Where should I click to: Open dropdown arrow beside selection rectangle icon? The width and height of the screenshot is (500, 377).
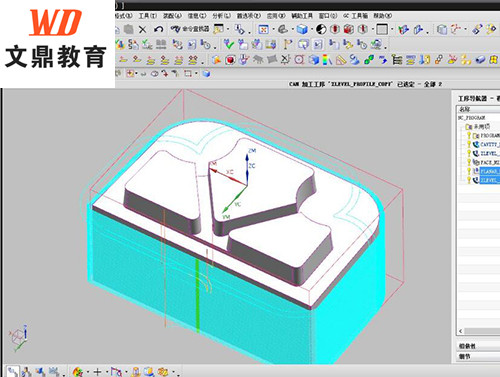tap(196, 73)
